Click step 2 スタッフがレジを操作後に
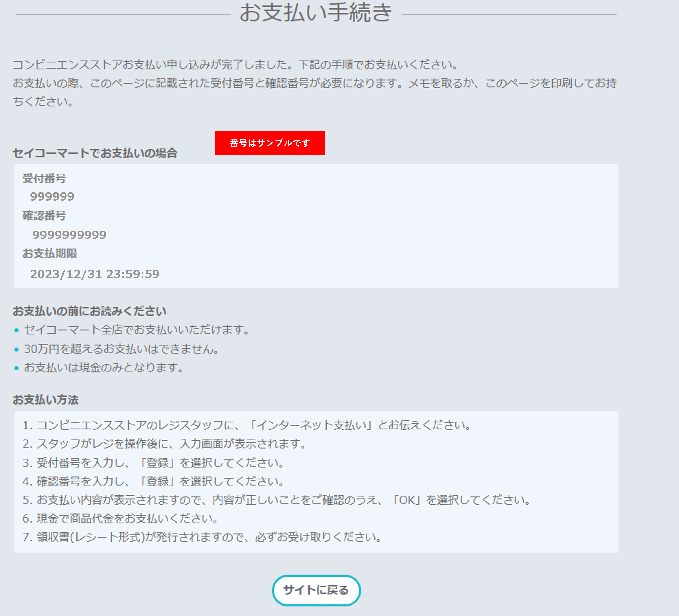Viewport: 679px width, 616px height. 164,444
